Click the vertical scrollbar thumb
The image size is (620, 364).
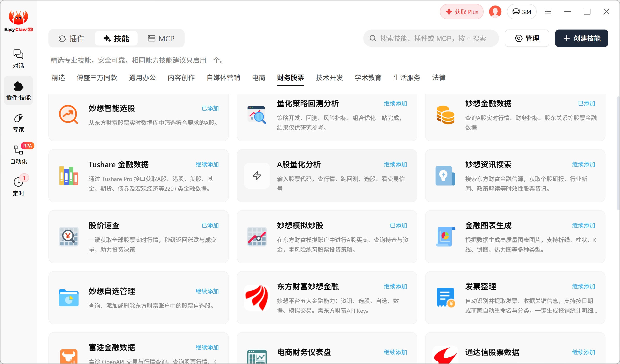(618, 153)
